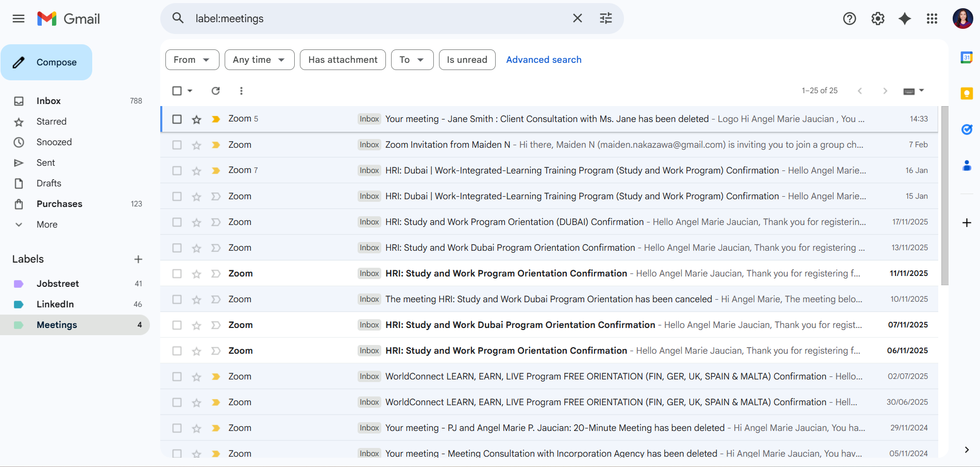
Task: Open the Support help icon
Action: [849, 19]
